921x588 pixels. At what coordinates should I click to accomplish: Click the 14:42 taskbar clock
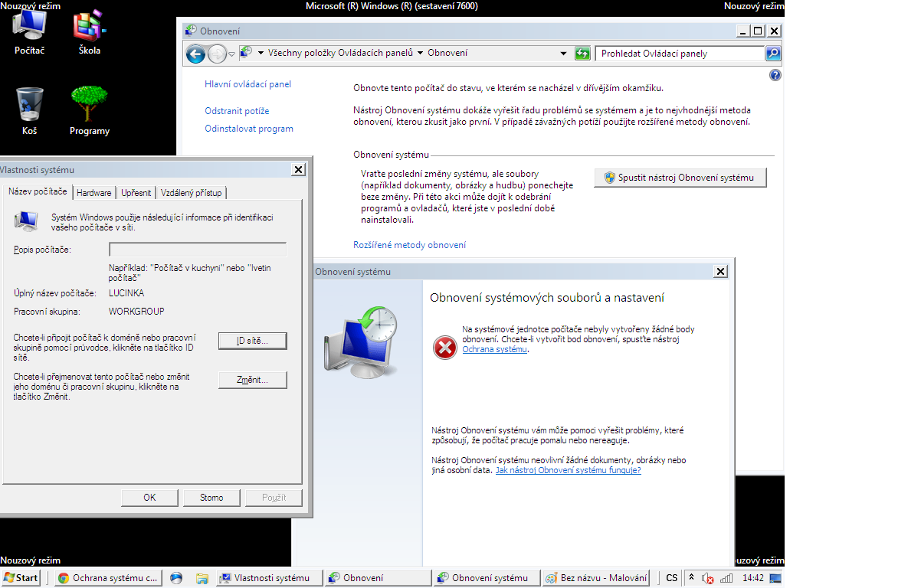click(x=753, y=578)
